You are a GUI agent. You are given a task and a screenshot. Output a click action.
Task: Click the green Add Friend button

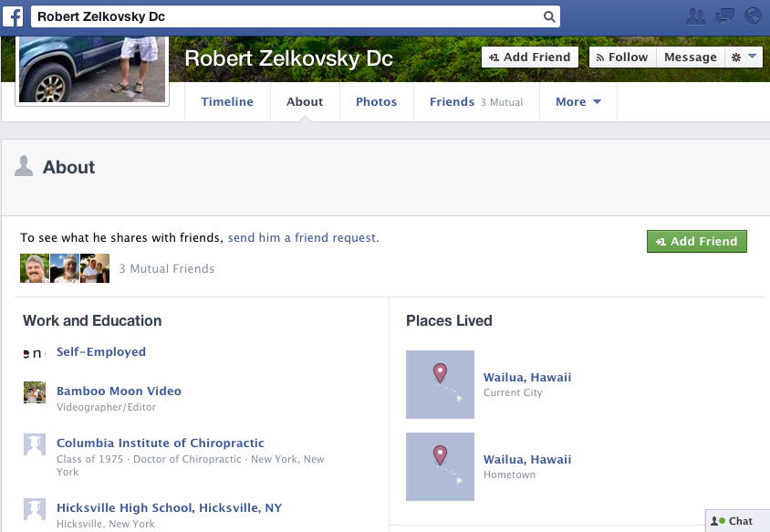(x=697, y=242)
